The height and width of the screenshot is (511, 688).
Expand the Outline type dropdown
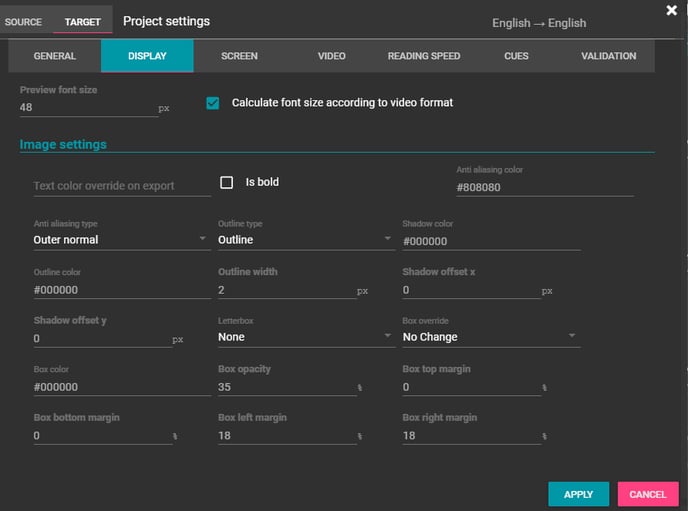305,240
